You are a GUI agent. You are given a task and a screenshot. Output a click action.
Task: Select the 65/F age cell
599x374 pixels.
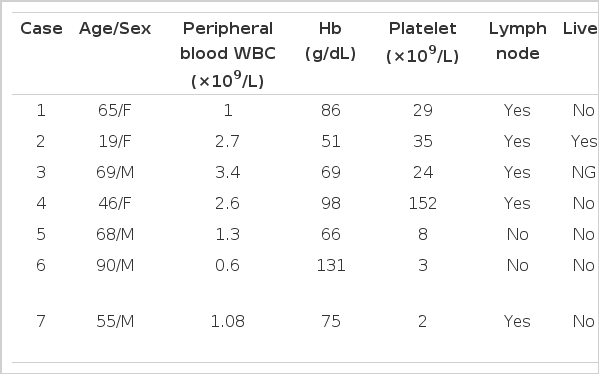pos(115,110)
